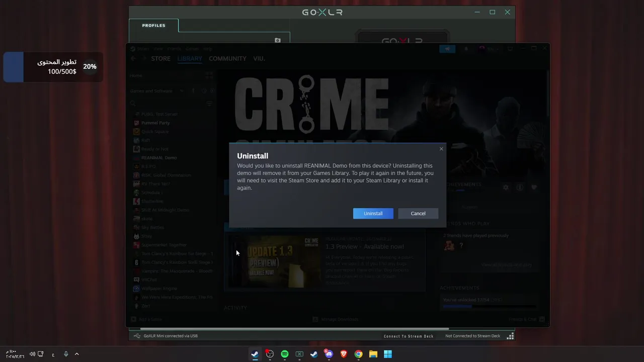Image resolution: width=644 pixels, height=362 pixels.
Task: Open the Update 1.3 Preview news thumbnail
Action: point(274,262)
